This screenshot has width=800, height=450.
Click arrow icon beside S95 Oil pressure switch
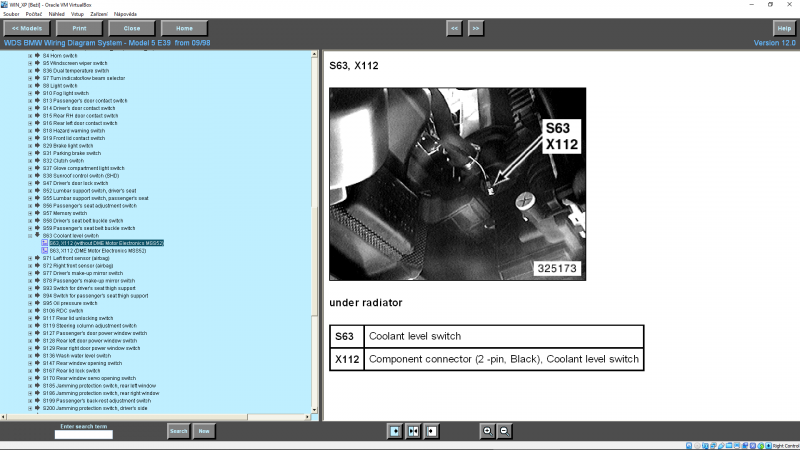pyautogui.click(x=37, y=303)
